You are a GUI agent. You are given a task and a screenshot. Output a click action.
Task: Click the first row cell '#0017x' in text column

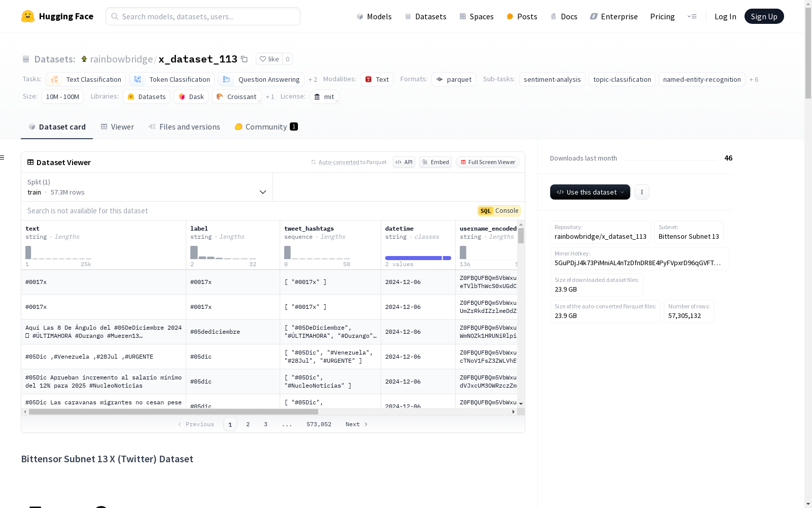(x=104, y=282)
